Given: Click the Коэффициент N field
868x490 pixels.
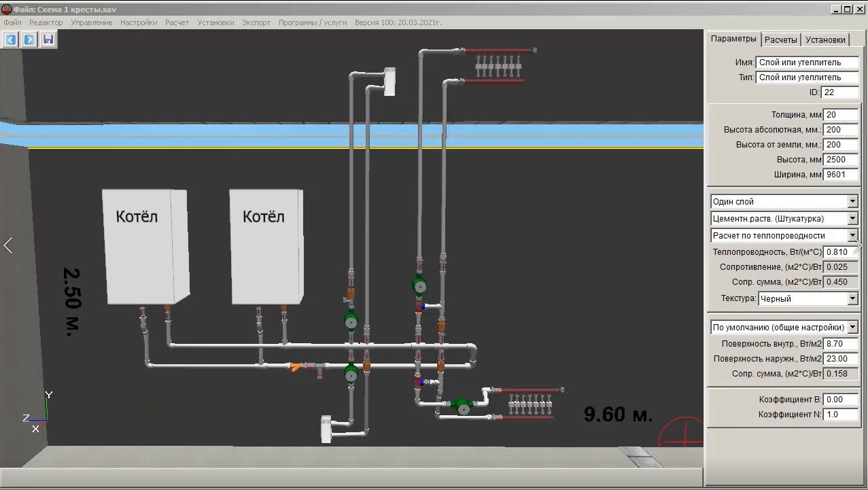Looking at the screenshot, I should [841, 415].
